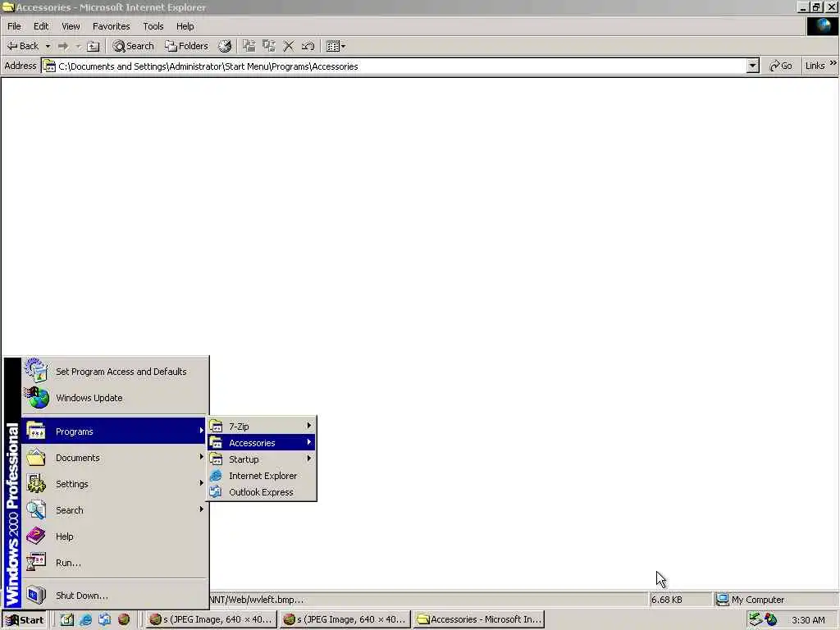Expand the Startup program group
840x630 pixels.
pos(262,459)
